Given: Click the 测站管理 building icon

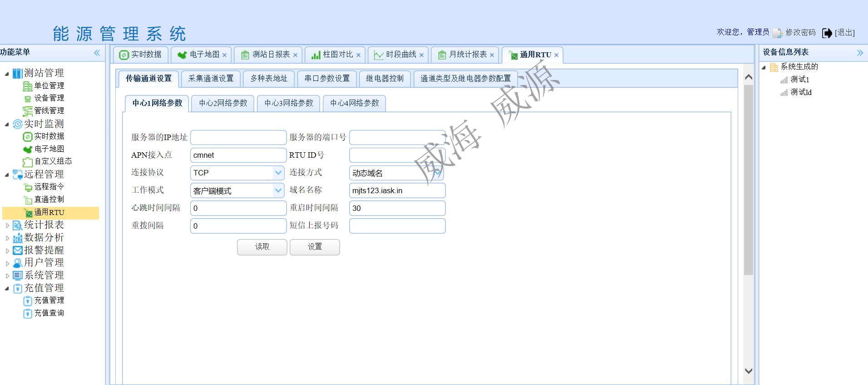Looking at the screenshot, I should tap(17, 73).
